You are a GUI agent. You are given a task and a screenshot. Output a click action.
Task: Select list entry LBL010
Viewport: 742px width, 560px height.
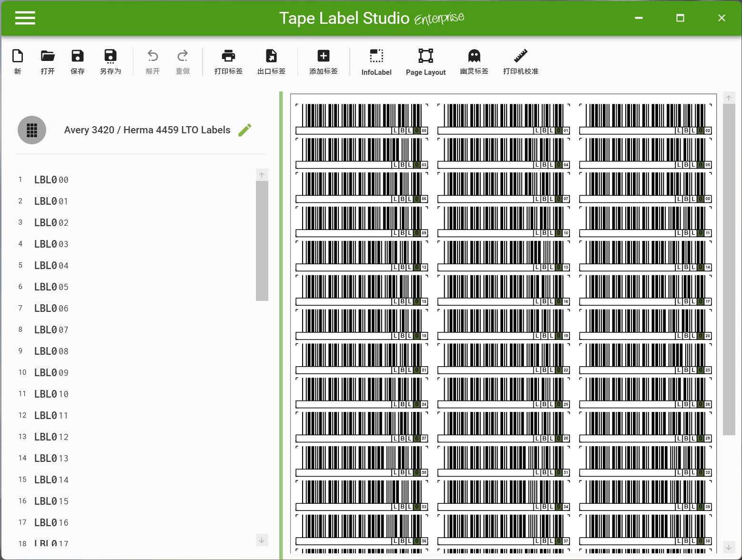click(51, 394)
